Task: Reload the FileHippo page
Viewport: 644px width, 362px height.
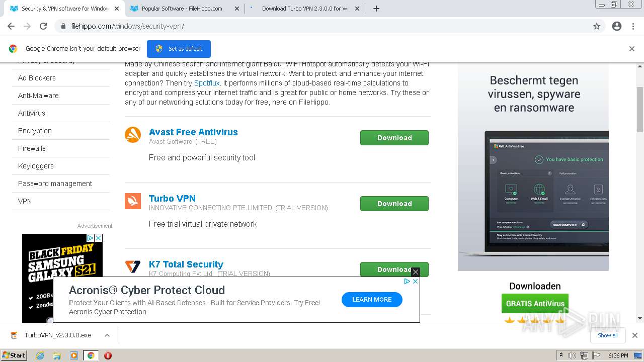Action: point(43,26)
